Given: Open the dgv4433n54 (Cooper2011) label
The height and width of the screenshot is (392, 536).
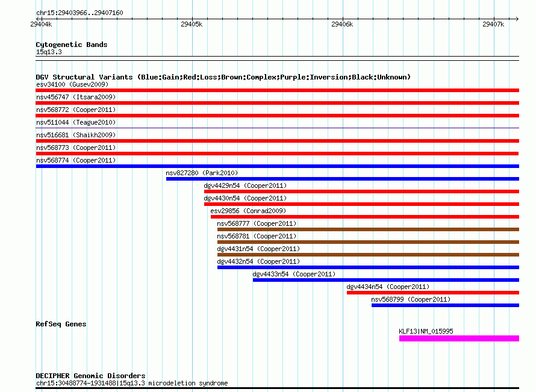Looking at the screenshot, I should pyautogui.click(x=294, y=274).
